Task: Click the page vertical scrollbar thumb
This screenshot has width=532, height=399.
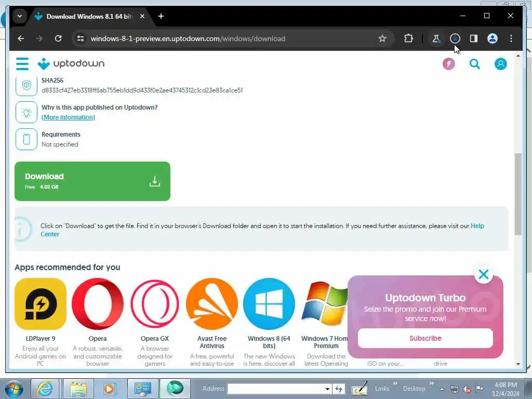Action: (518, 194)
